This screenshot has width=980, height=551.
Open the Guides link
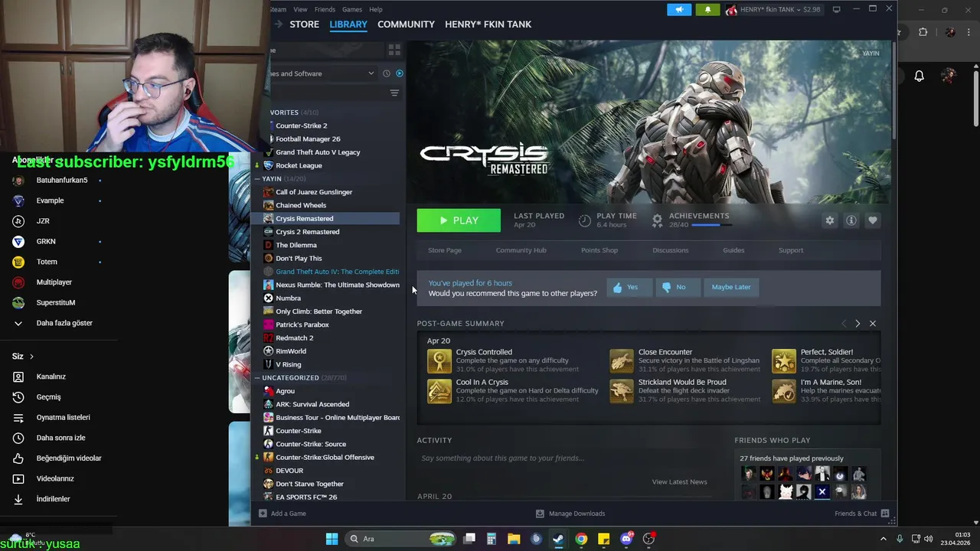[x=733, y=250]
